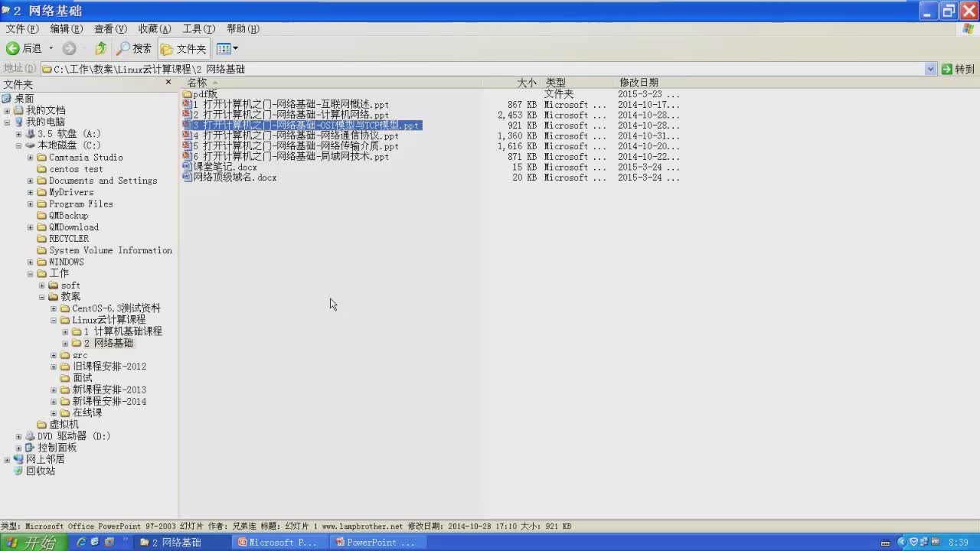
Task: Open the Back button history arrow
Action: 51,48
